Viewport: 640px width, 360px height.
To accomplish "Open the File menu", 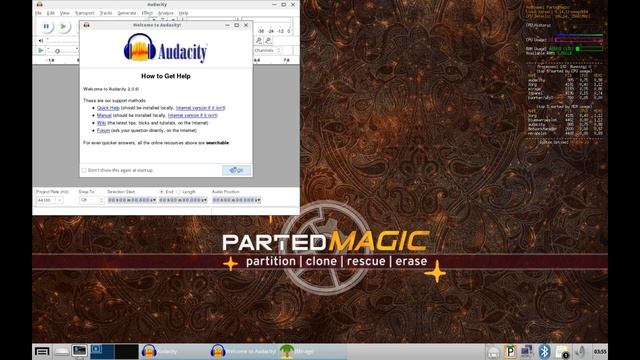I will [38, 13].
